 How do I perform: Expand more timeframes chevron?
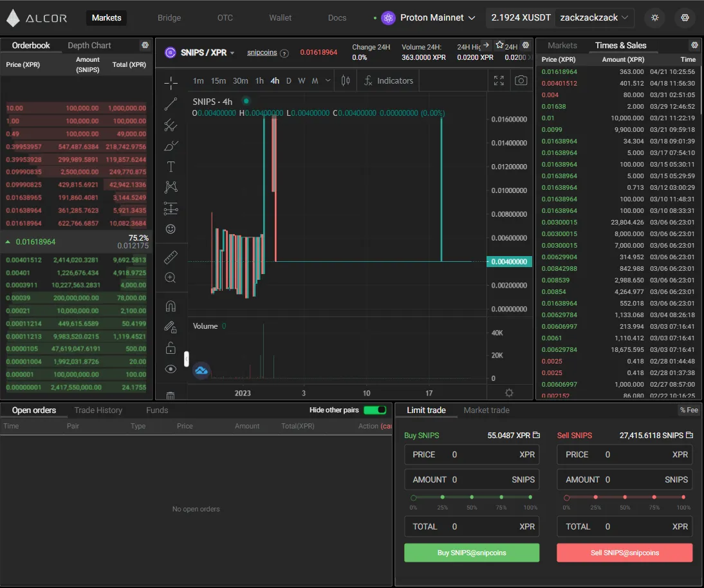click(x=328, y=81)
